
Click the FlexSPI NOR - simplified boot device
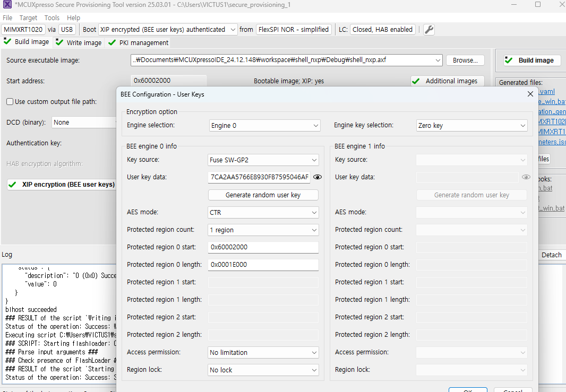coord(294,30)
